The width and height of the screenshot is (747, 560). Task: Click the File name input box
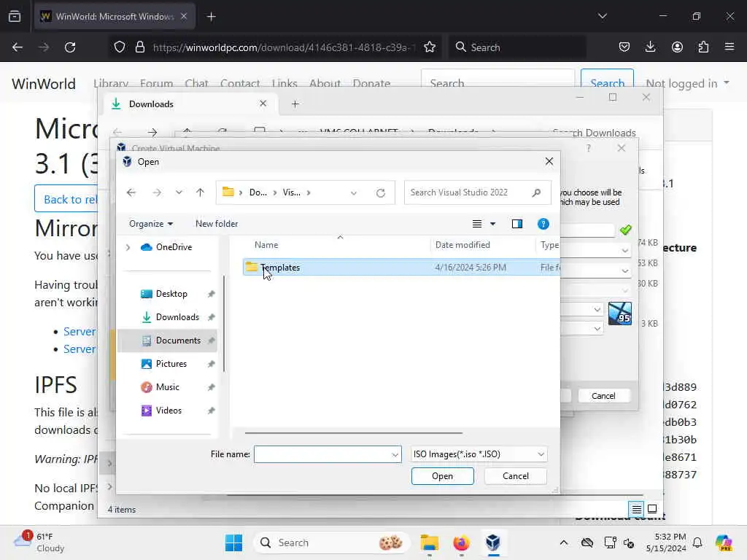(x=322, y=454)
